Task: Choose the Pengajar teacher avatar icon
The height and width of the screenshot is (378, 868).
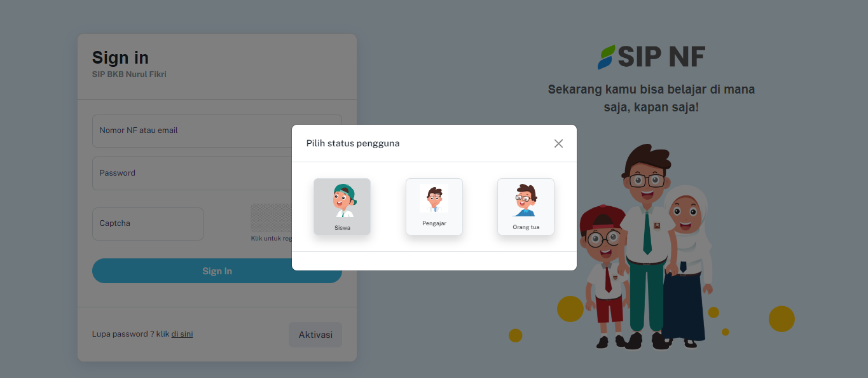Action: click(x=434, y=199)
